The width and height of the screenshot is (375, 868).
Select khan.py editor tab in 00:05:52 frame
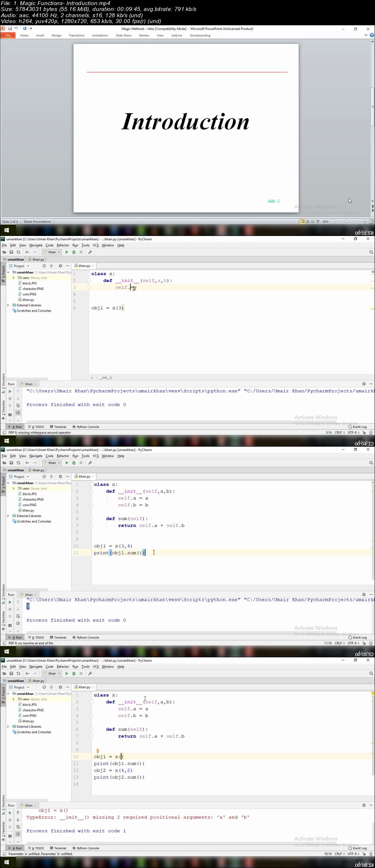point(84,477)
